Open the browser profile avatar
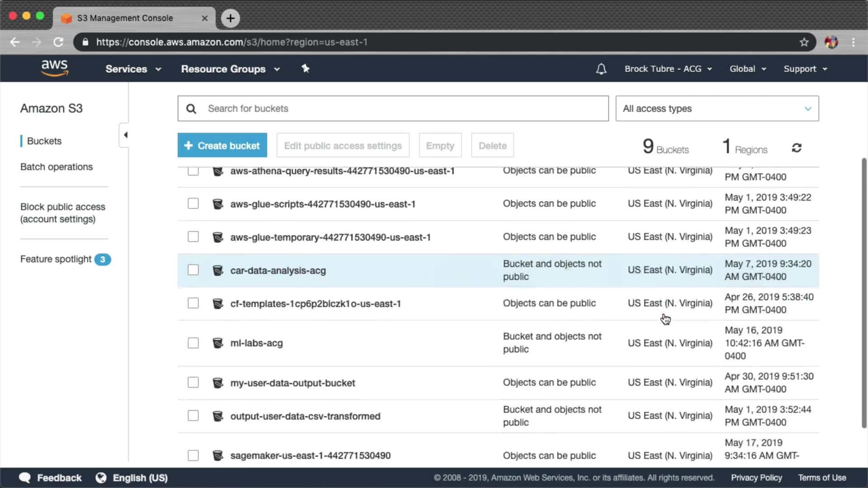 point(831,42)
